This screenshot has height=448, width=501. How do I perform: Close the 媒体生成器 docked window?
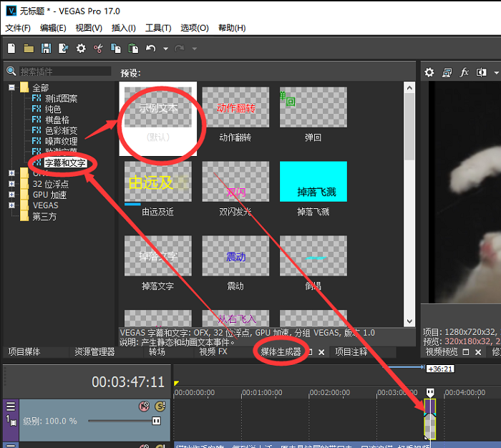click(321, 352)
